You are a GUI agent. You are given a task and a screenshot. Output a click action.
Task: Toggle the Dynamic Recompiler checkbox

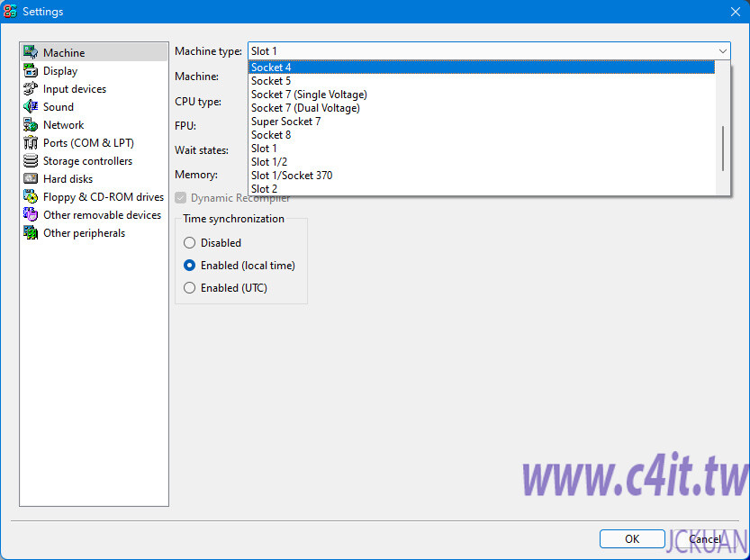pos(180,197)
